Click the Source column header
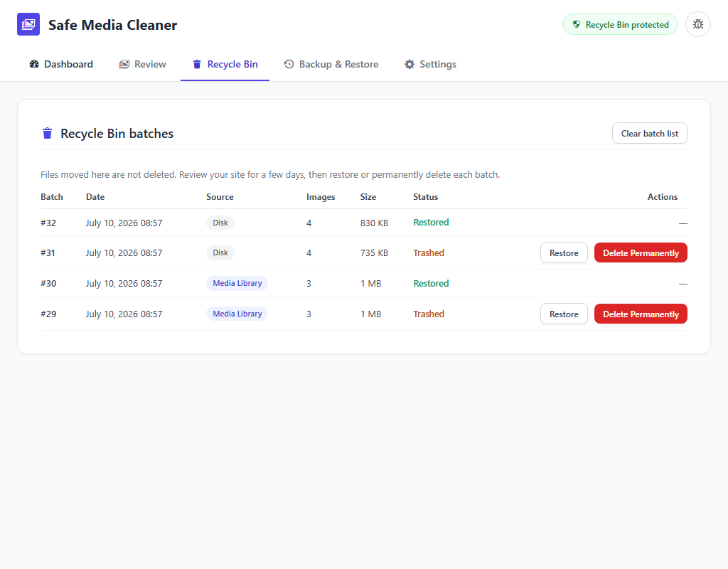728x569 pixels. click(x=220, y=197)
